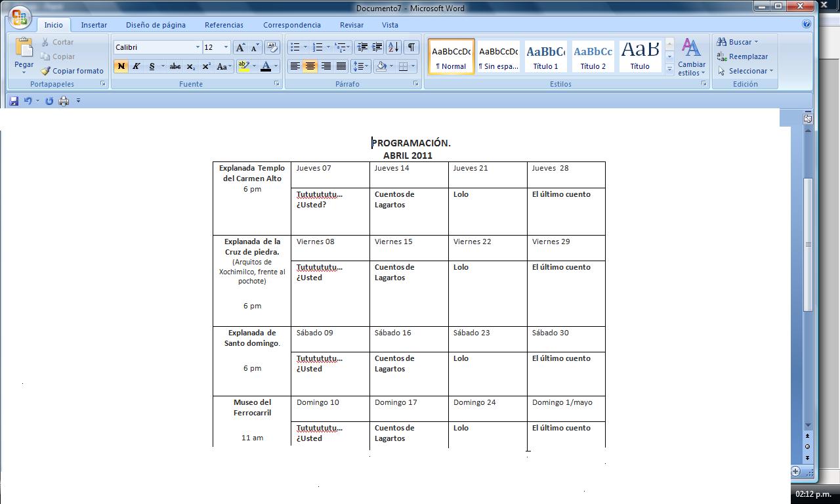Screen dimensions: 840x504
Task: Apply the Título 1 style
Action: (x=545, y=56)
